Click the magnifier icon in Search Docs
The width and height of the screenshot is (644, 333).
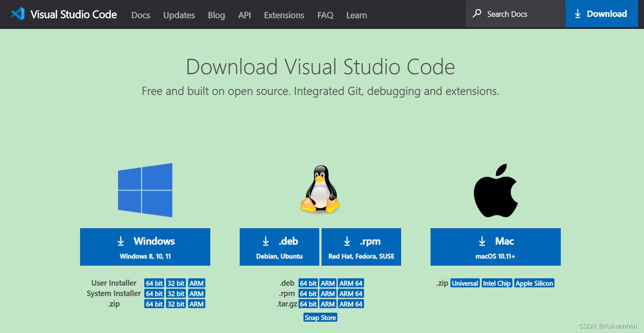[x=477, y=14]
